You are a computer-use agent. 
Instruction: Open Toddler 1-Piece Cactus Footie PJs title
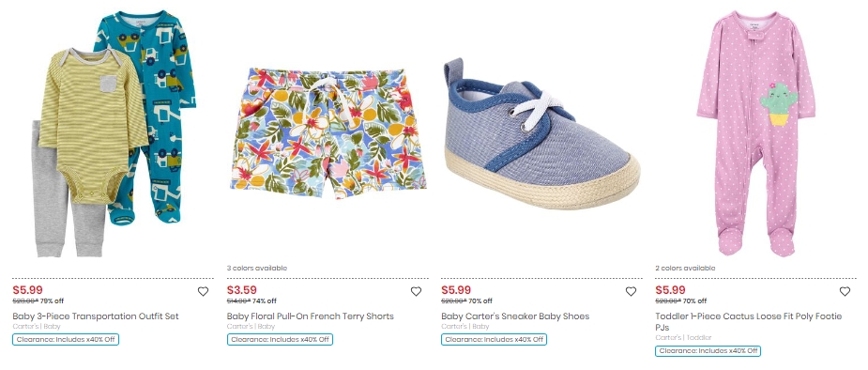pyautogui.click(x=749, y=322)
